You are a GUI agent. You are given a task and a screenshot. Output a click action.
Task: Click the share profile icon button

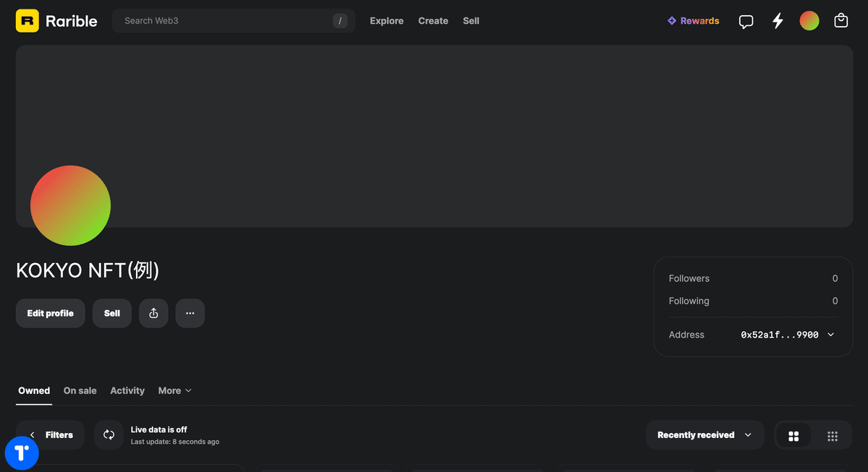tap(153, 313)
